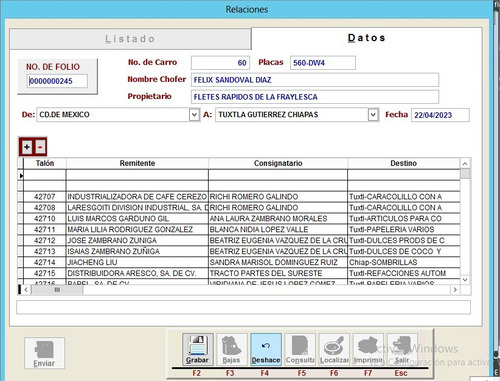500x381 pixels.
Task: Click Tuxtl-DULCES DE COCO destino cell
Action: pos(404,251)
